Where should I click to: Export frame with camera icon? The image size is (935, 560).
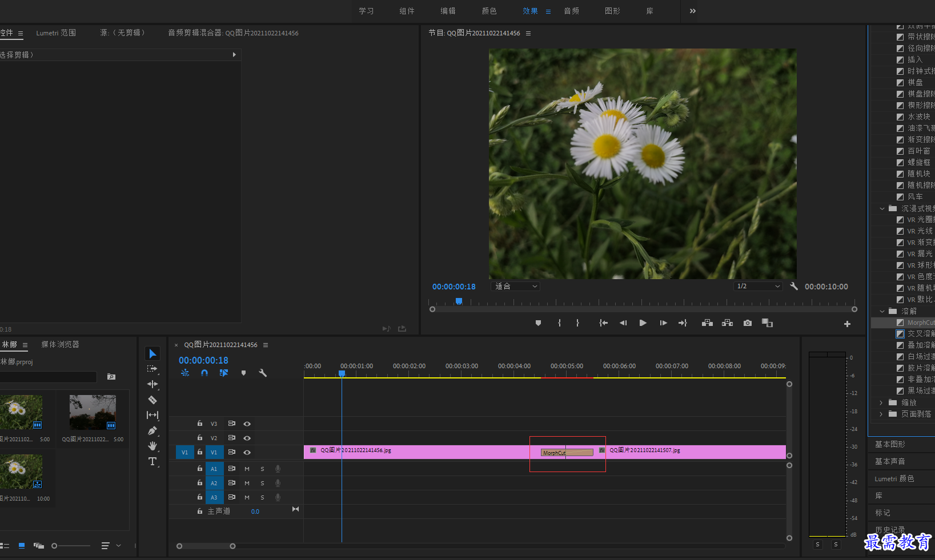[748, 323]
